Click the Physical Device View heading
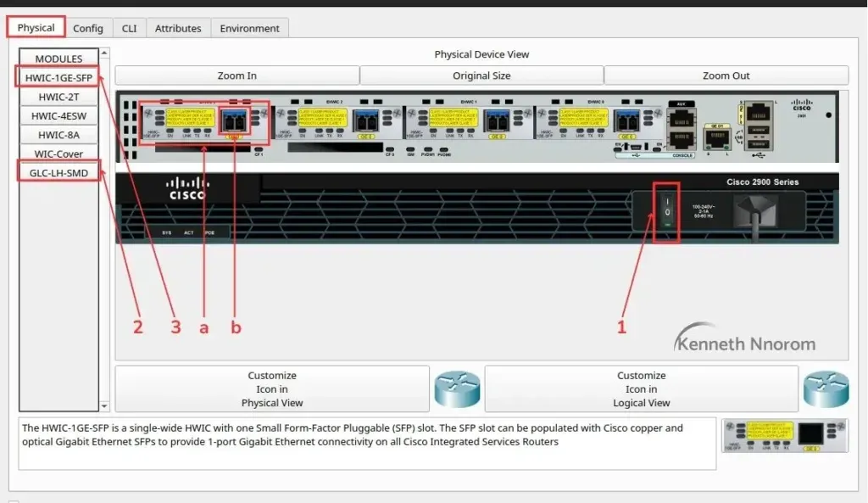 [x=481, y=54]
